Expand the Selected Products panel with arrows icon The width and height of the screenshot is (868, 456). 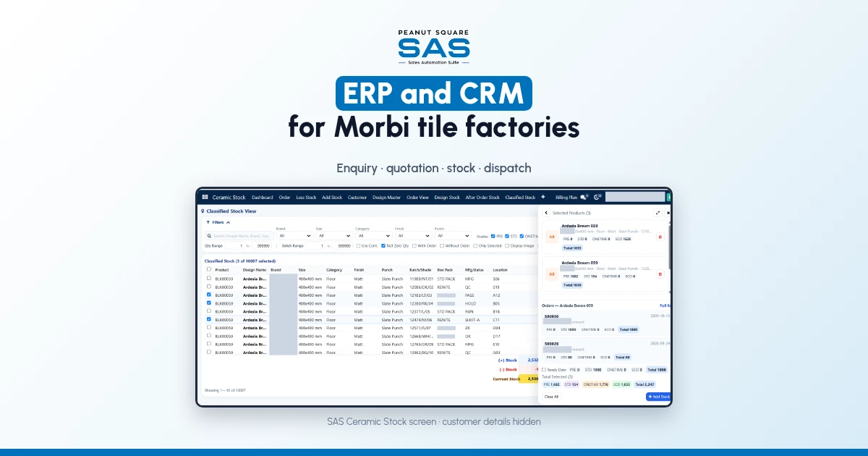click(658, 213)
